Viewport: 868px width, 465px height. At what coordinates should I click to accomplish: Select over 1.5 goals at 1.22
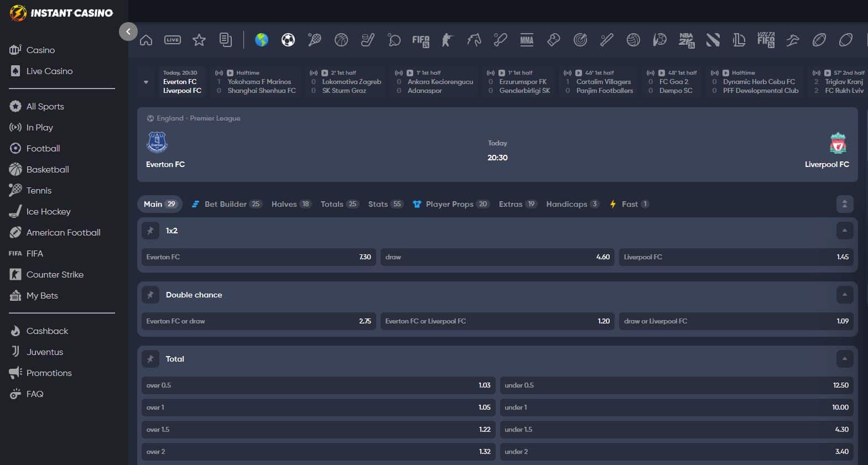point(319,430)
